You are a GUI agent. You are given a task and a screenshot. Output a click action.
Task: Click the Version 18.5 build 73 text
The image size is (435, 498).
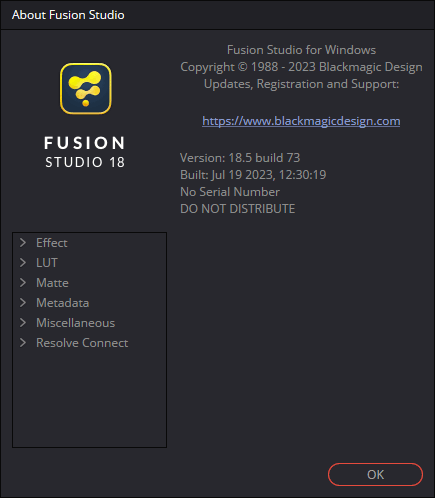(240, 158)
